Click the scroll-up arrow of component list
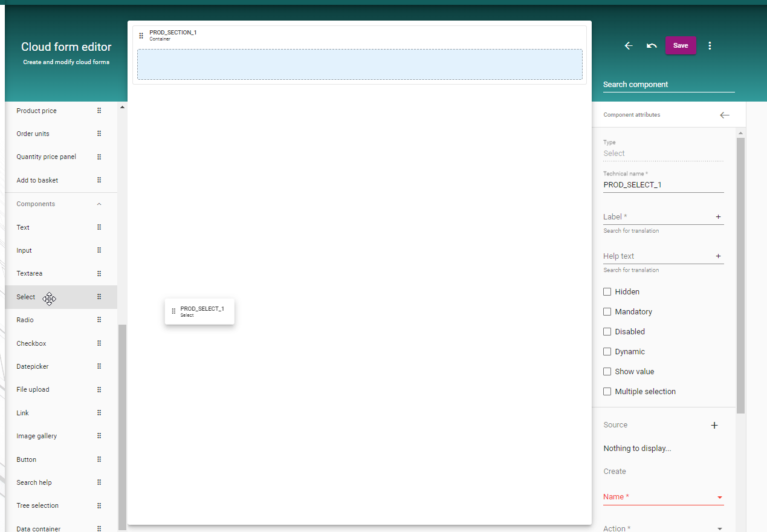The image size is (767, 532). [122, 107]
